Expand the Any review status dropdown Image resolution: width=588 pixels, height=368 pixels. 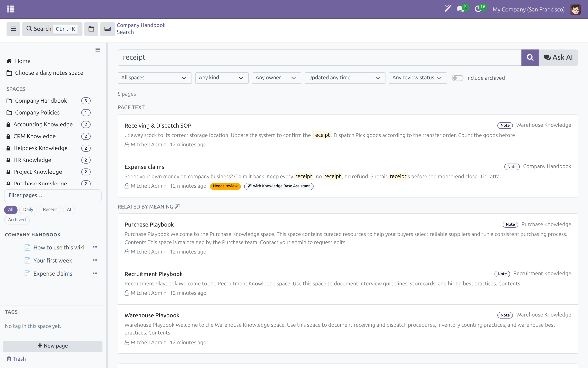click(418, 78)
